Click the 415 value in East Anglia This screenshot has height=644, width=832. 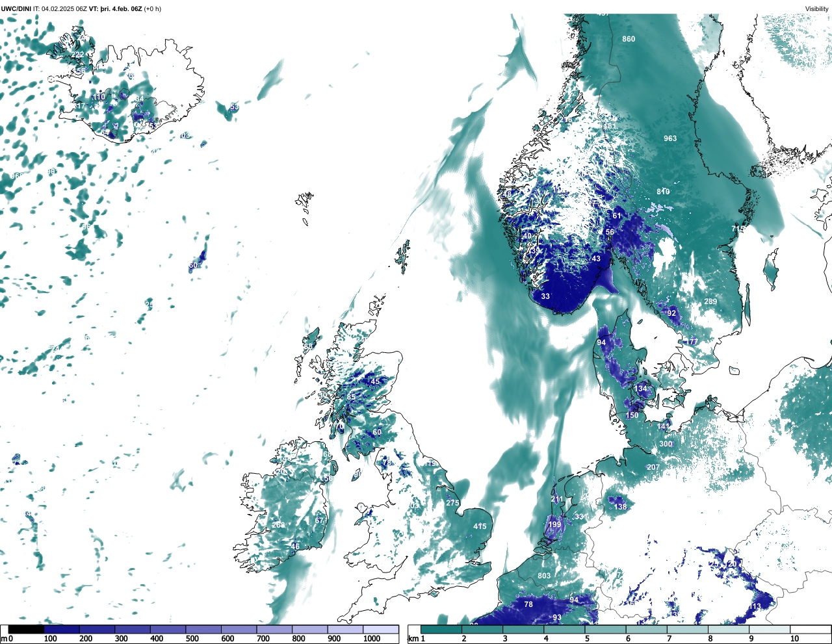coord(480,526)
